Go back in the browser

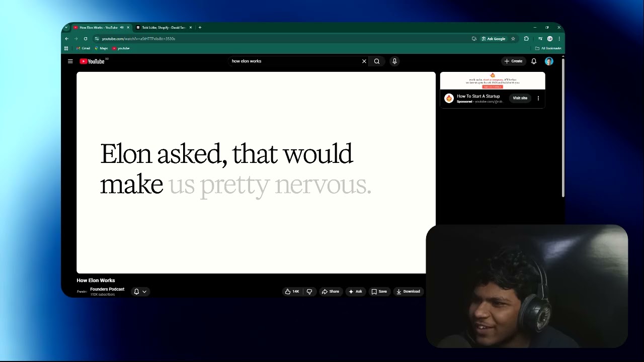click(66, 39)
